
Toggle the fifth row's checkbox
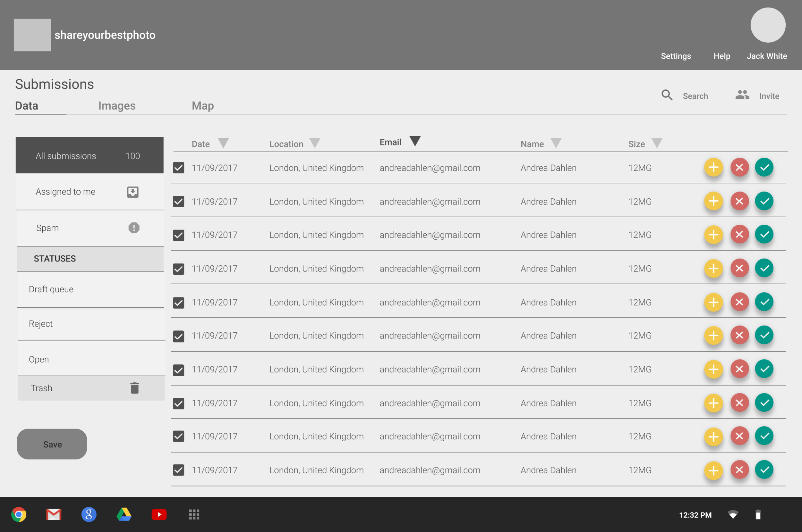click(179, 302)
